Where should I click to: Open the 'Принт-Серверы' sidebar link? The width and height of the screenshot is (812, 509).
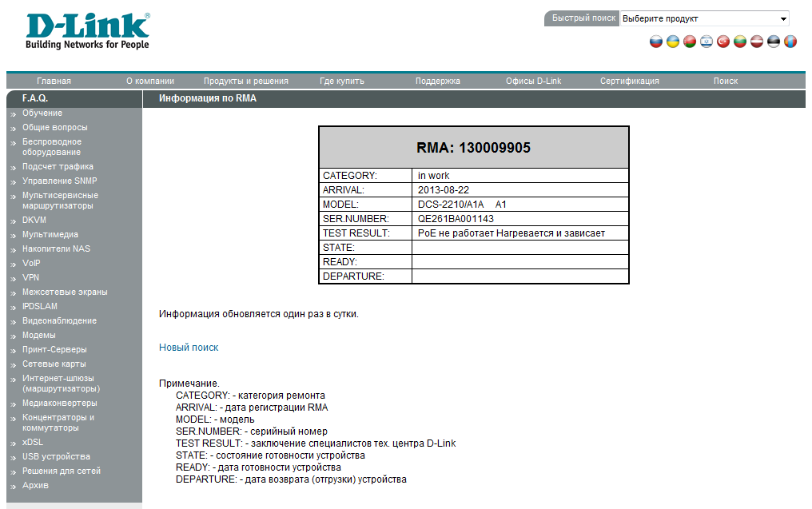click(54, 349)
